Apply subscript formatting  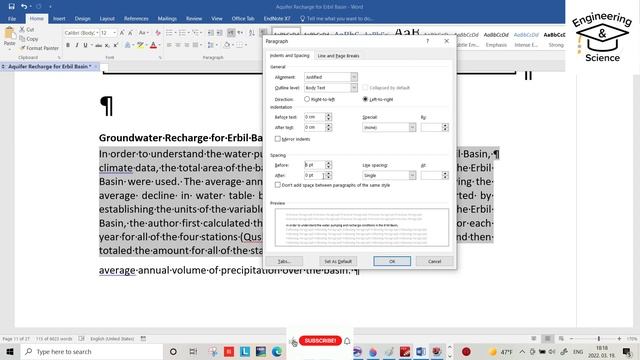click(x=107, y=45)
